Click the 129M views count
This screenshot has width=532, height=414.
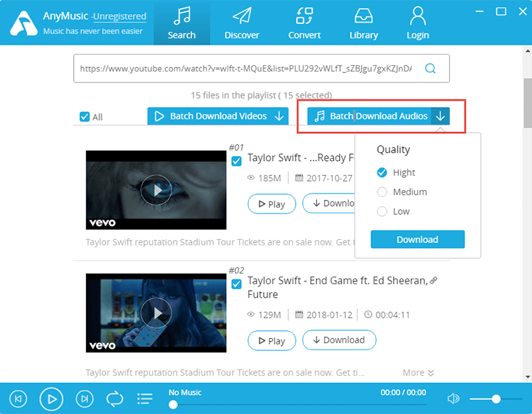(270, 315)
